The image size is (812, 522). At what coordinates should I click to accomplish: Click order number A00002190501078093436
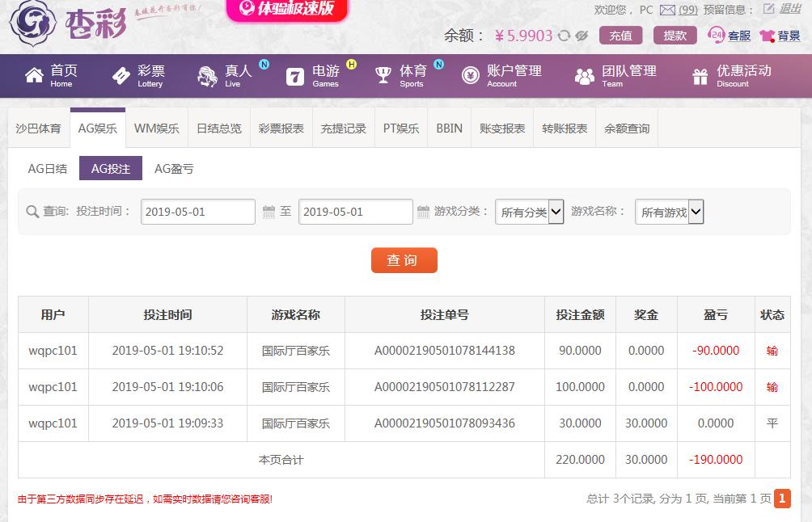tap(444, 423)
